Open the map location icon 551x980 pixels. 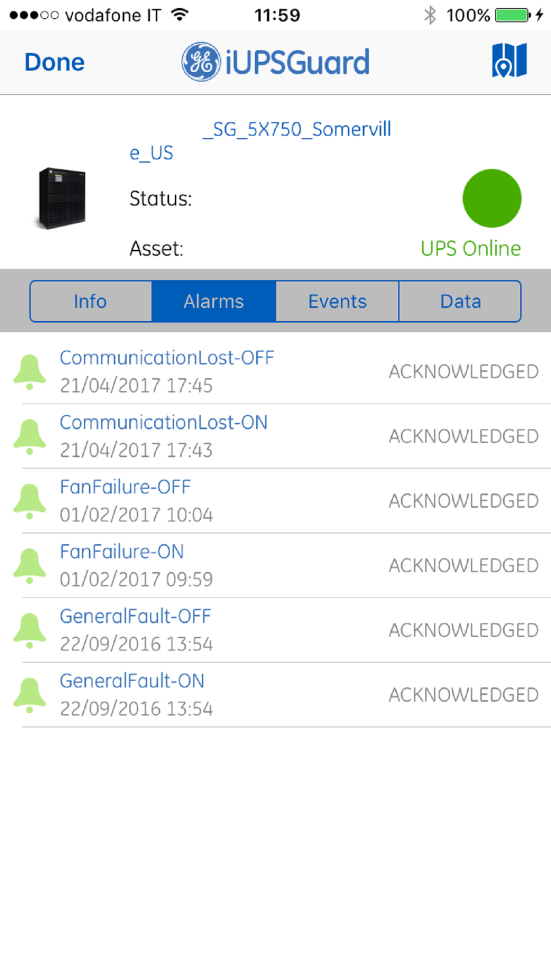pyautogui.click(x=509, y=61)
